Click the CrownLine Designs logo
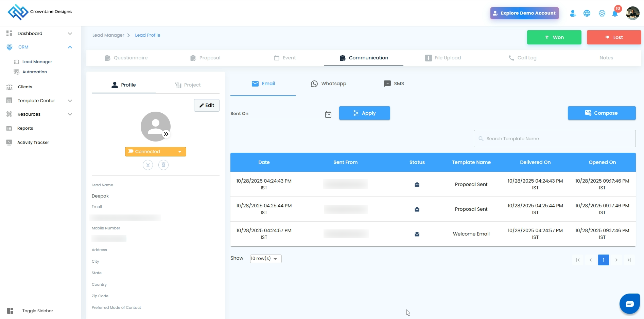 [39, 12]
